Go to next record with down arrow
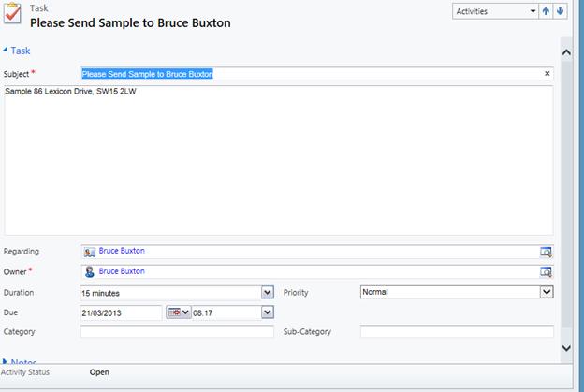 click(x=561, y=11)
